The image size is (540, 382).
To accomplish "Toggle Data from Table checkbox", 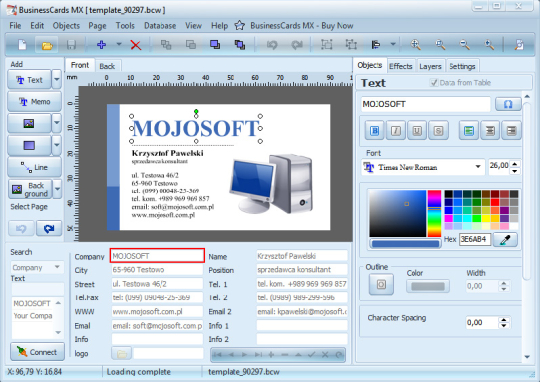I will pos(434,83).
